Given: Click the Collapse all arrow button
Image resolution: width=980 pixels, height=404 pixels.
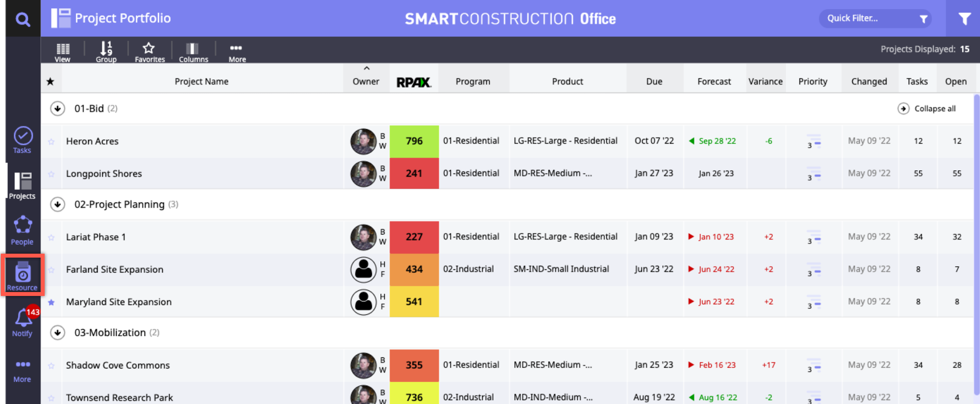Looking at the screenshot, I should [x=903, y=109].
